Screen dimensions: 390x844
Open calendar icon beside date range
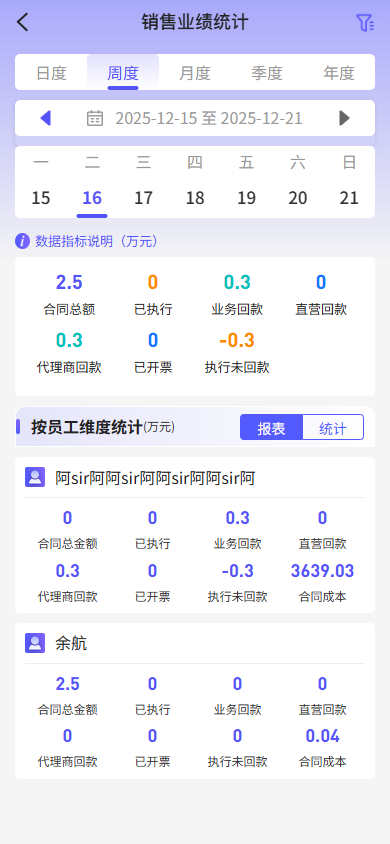point(95,118)
